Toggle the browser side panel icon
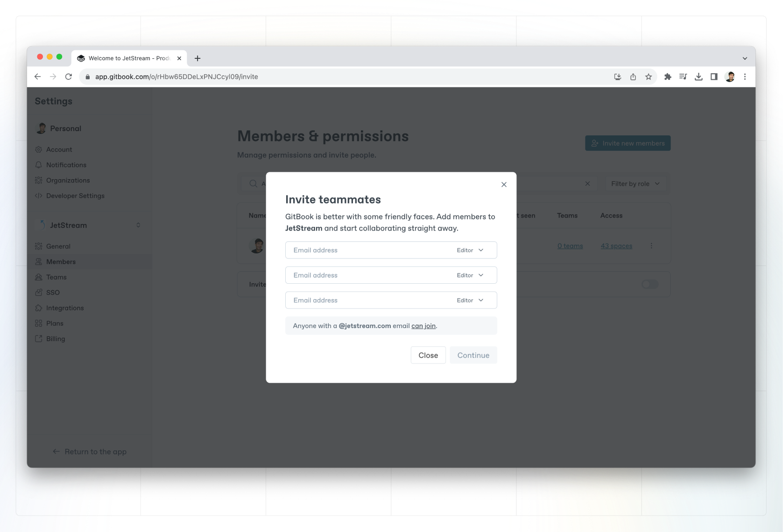This screenshot has width=783, height=532. 714,77
